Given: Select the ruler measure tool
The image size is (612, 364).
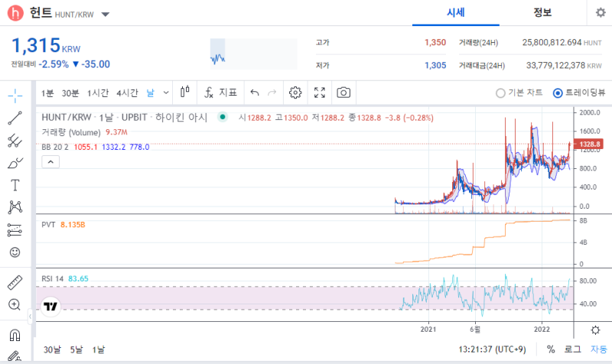Looking at the screenshot, I should pyautogui.click(x=15, y=282).
